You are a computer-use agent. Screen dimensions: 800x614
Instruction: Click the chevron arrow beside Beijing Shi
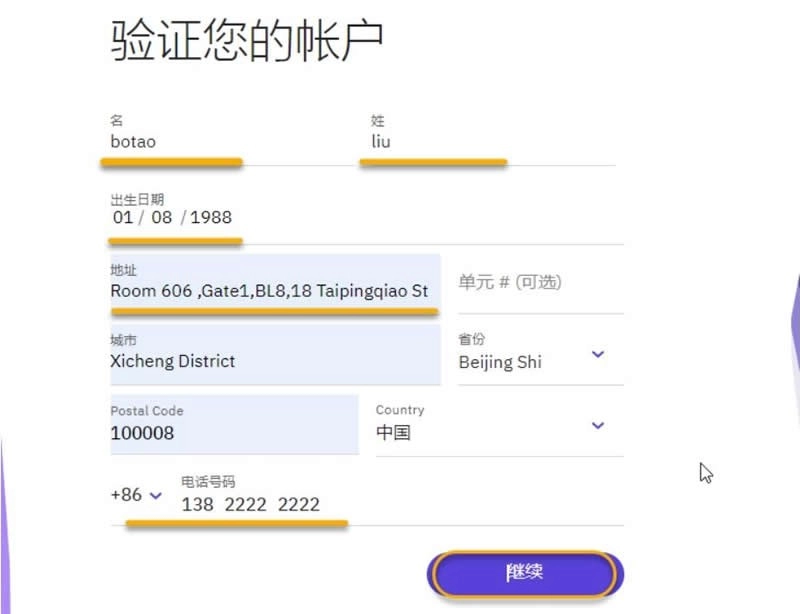598,354
